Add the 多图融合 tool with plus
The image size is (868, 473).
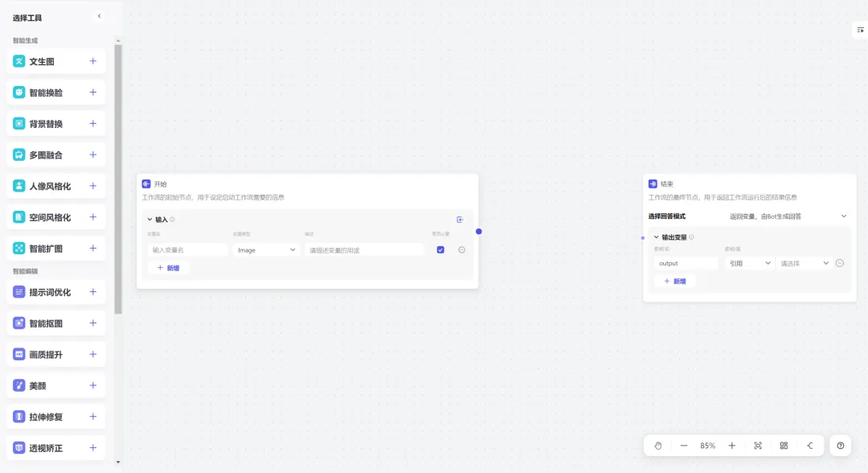click(93, 154)
